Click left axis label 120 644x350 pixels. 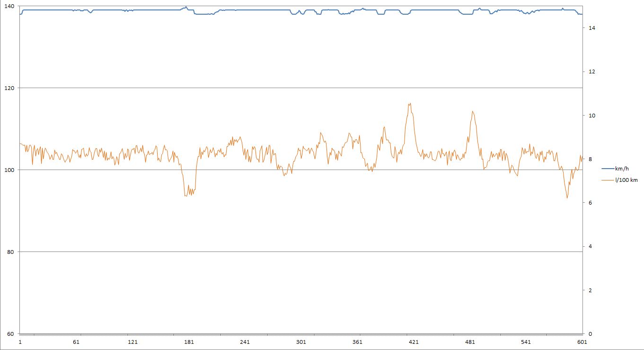click(9, 88)
